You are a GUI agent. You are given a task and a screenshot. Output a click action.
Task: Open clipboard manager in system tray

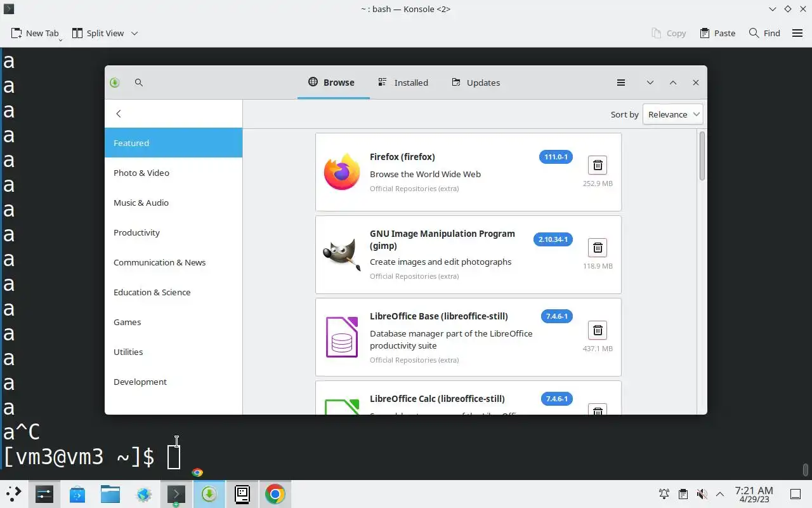click(683, 494)
